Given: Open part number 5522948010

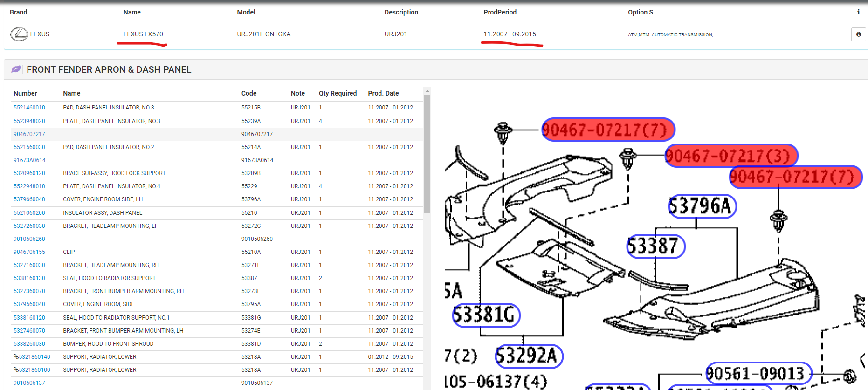Looking at the screenshot, I should (x=29, y=186).
